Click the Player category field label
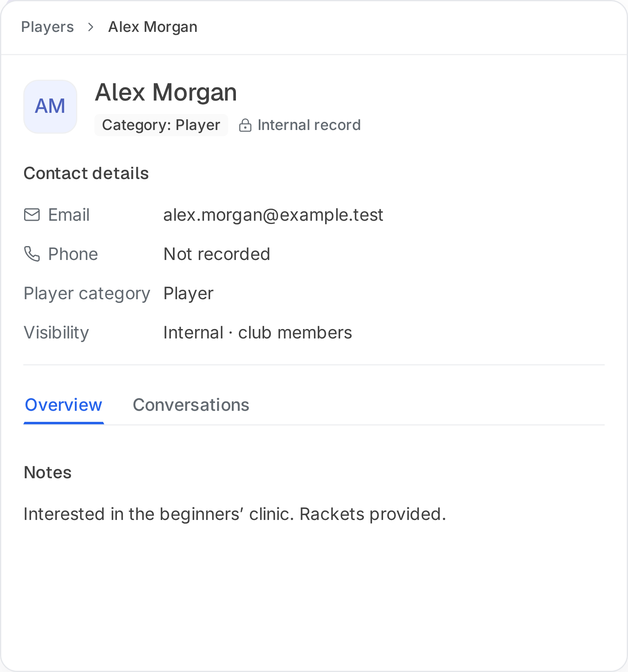This screenshot has width=628, height=672. click(x=87, y=293)
